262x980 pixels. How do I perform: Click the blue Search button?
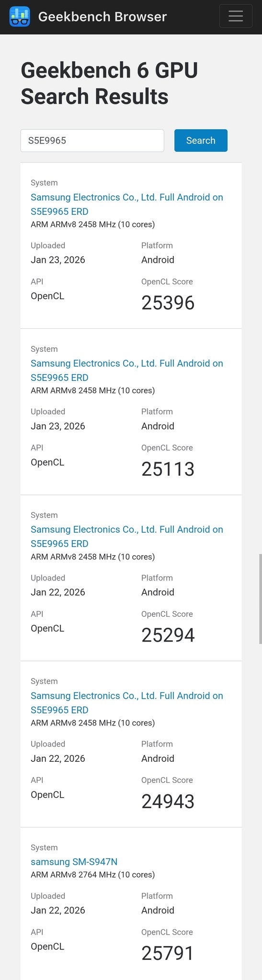(201, 141)
